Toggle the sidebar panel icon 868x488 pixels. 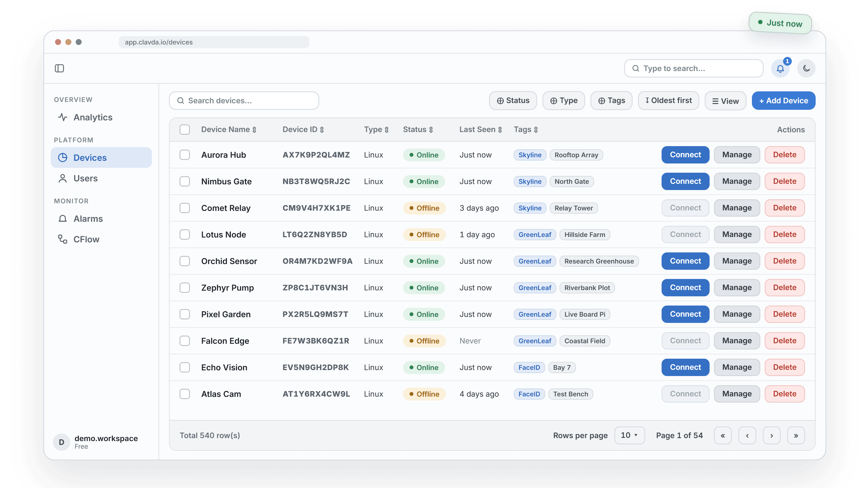(x=59, y=68)
